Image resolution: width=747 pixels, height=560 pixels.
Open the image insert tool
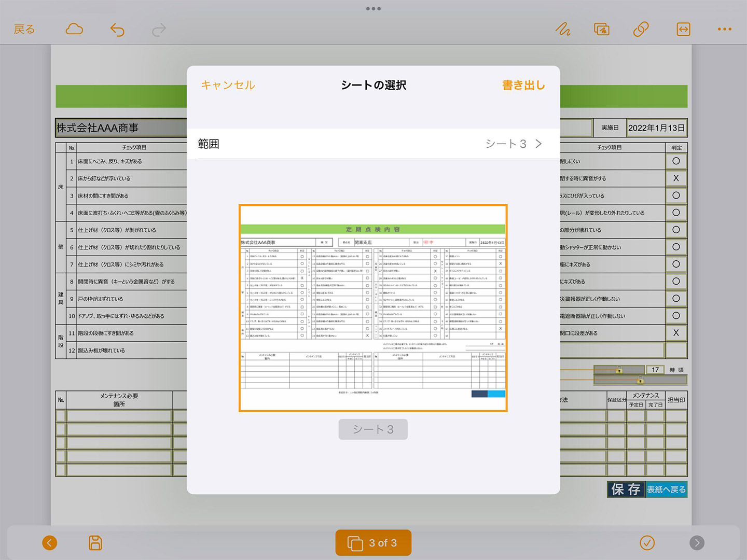coord(602,30)
